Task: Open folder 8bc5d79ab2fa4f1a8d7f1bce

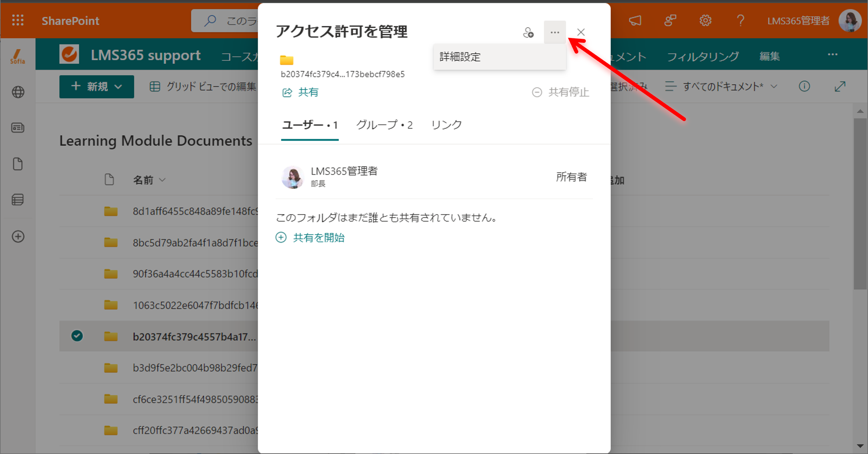Action: coord(195,242)
